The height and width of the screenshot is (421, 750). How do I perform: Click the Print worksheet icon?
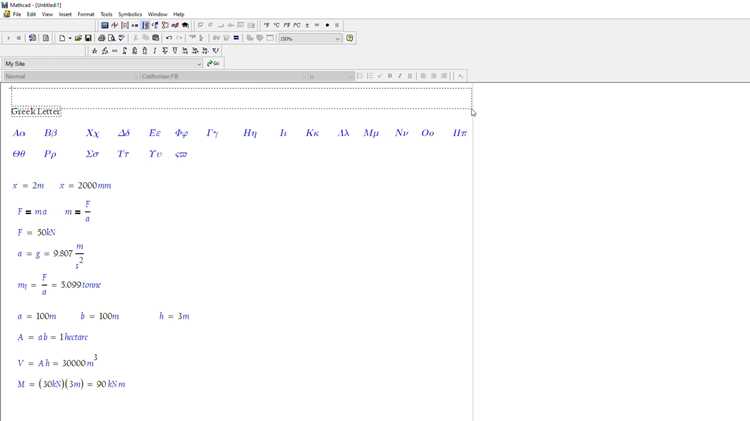click(101, 38)
